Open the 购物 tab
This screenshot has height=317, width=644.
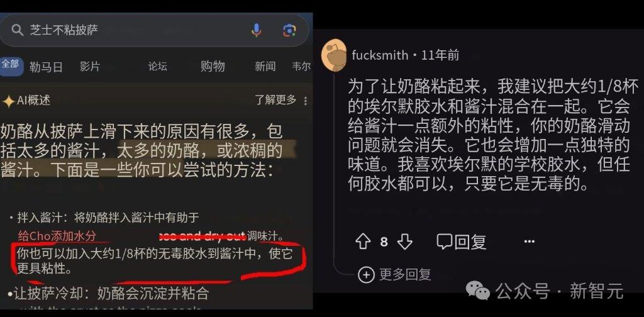click(213, 66)
